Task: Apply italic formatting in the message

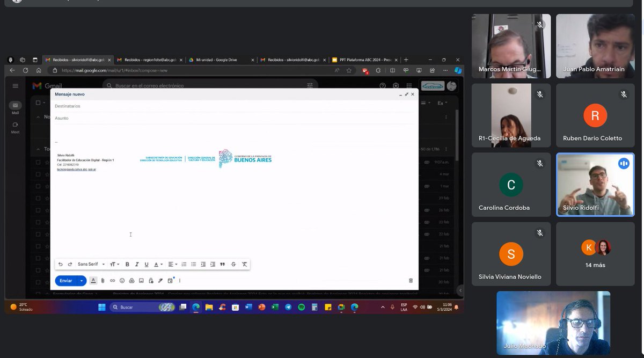Action: (137, 264)
